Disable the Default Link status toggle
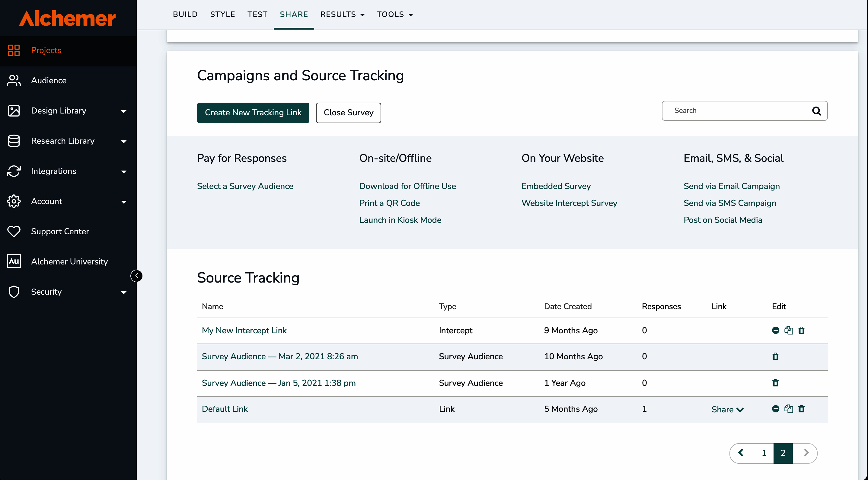The width and height of the screenshot is (868, 480). tap(775, 409)
